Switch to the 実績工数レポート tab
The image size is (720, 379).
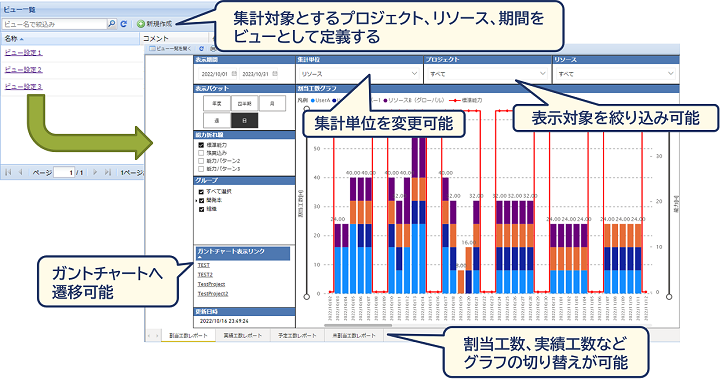pyautogui.click(x=242, y=336)
